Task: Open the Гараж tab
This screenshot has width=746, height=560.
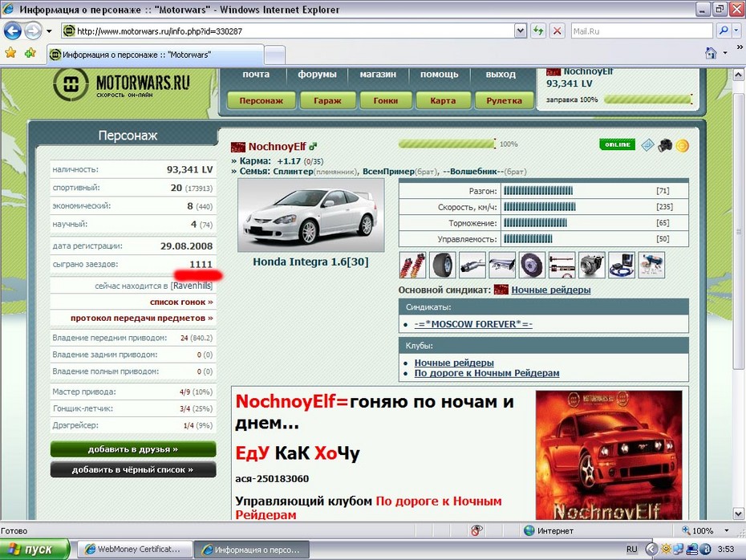Action: [327, 100]
